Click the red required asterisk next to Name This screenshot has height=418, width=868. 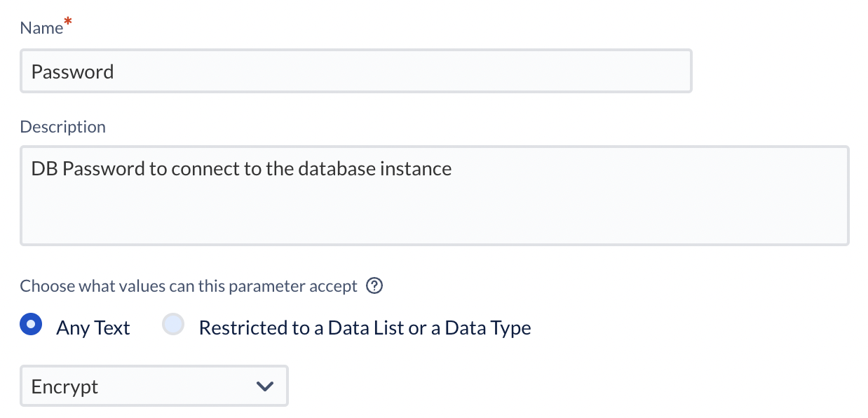coord(67,21)
